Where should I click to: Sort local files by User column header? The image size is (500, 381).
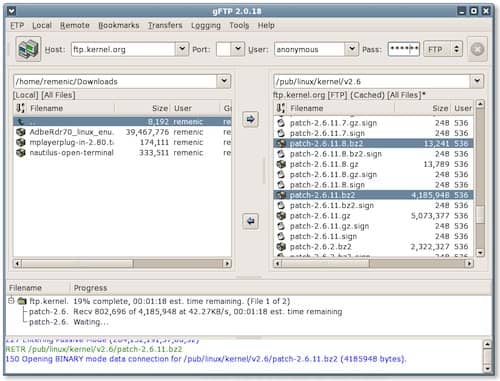point(195,108)
